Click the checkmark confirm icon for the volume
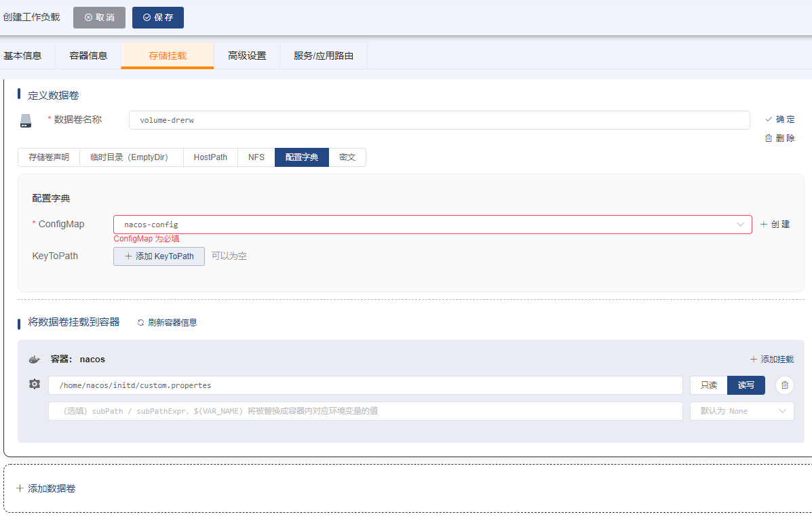Screen dimensions: 812x523 point(769,119)
